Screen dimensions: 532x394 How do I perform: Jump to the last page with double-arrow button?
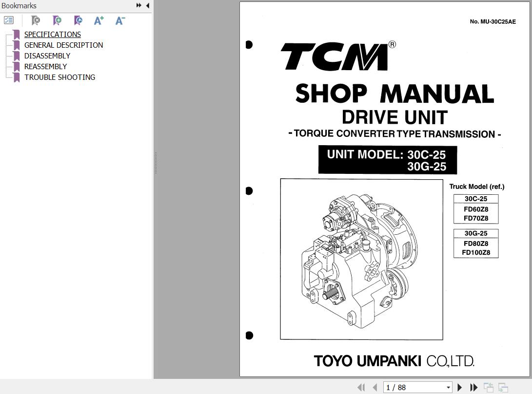tap(474, 387)
